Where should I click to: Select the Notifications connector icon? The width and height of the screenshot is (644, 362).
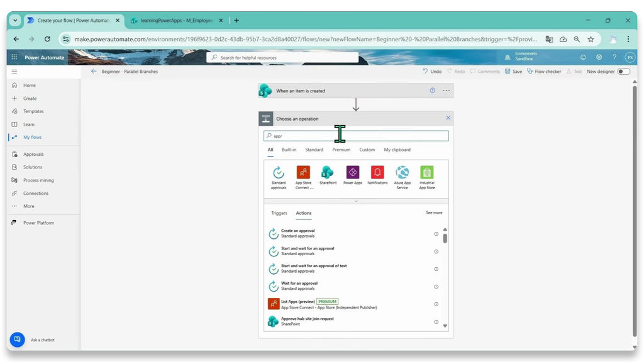click(377, 172)
